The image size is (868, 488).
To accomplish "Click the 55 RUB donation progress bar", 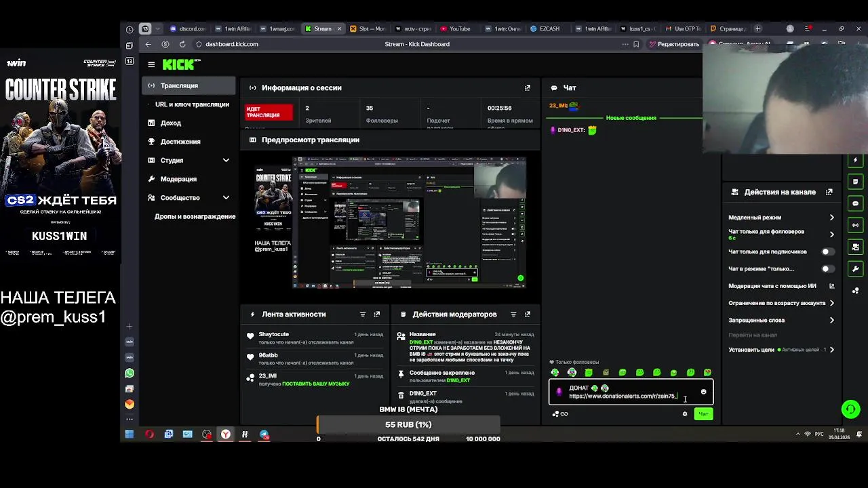I will point(408,425).
